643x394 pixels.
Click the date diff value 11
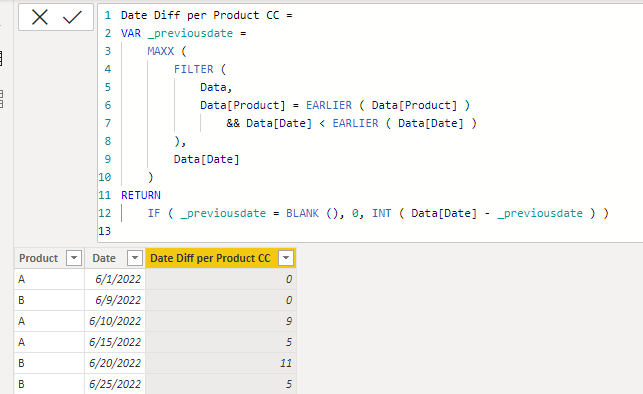[x=221, y=363]
